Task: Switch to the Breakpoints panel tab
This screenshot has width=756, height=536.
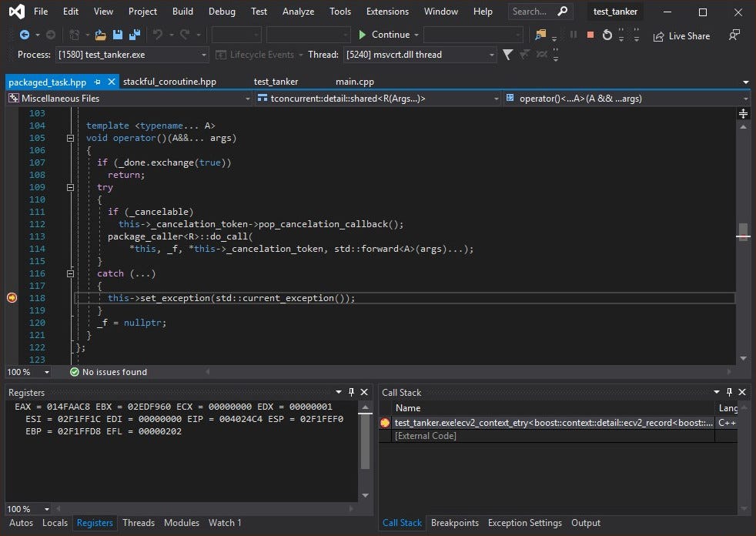Action: point(454,523)
